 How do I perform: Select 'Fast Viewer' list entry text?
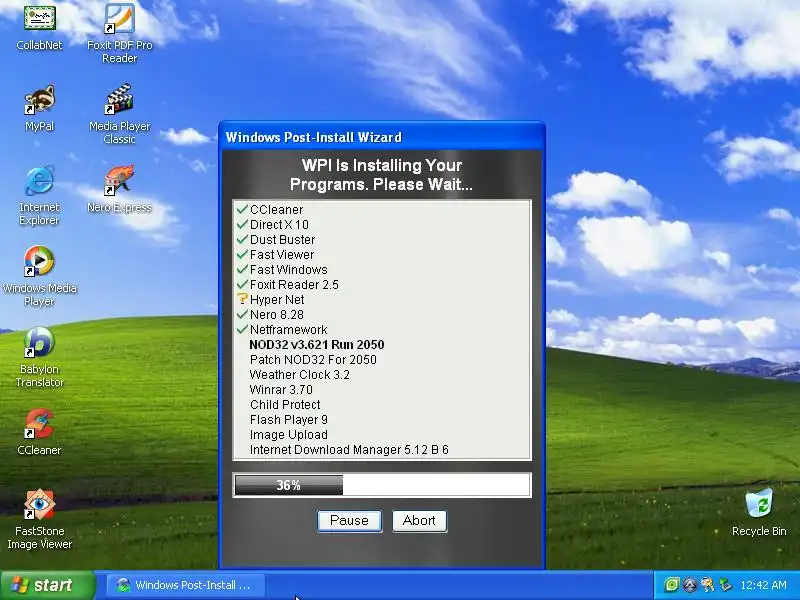[x=282, y=254]
